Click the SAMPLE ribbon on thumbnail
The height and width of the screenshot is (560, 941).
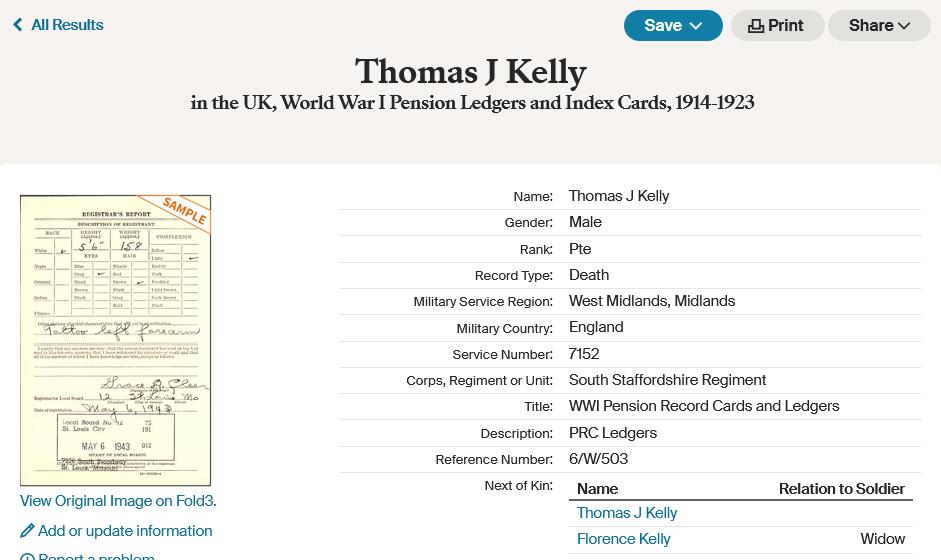pos(184,210)
